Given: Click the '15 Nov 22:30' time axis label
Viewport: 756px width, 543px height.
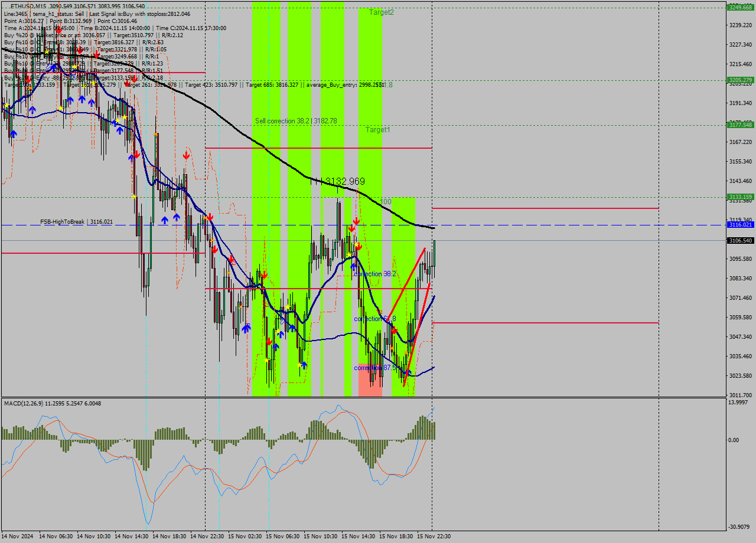Looking at the screenshot, I should click(x=434, y=537).
